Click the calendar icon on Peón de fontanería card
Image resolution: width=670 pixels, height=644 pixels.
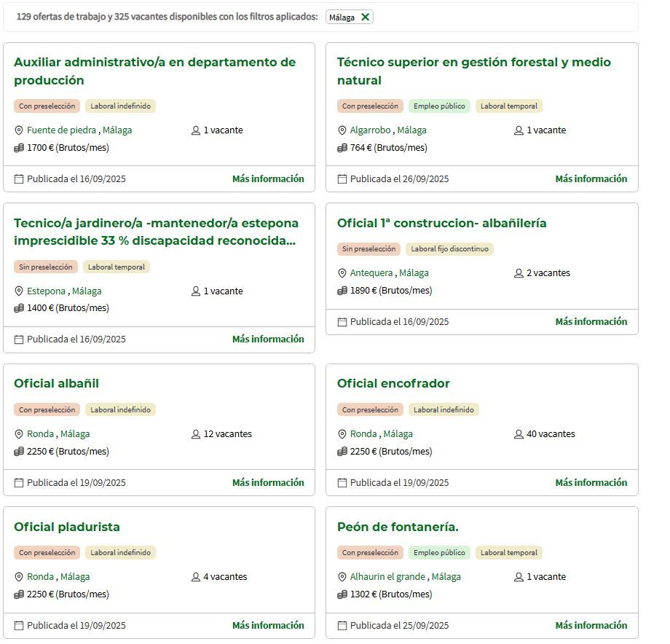[341, 625]
